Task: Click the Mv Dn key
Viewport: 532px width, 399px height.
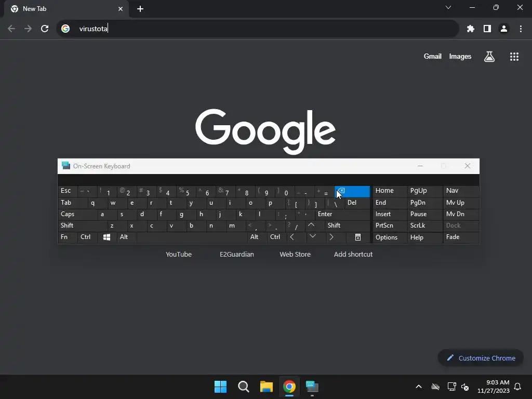Action: (461, 214)
